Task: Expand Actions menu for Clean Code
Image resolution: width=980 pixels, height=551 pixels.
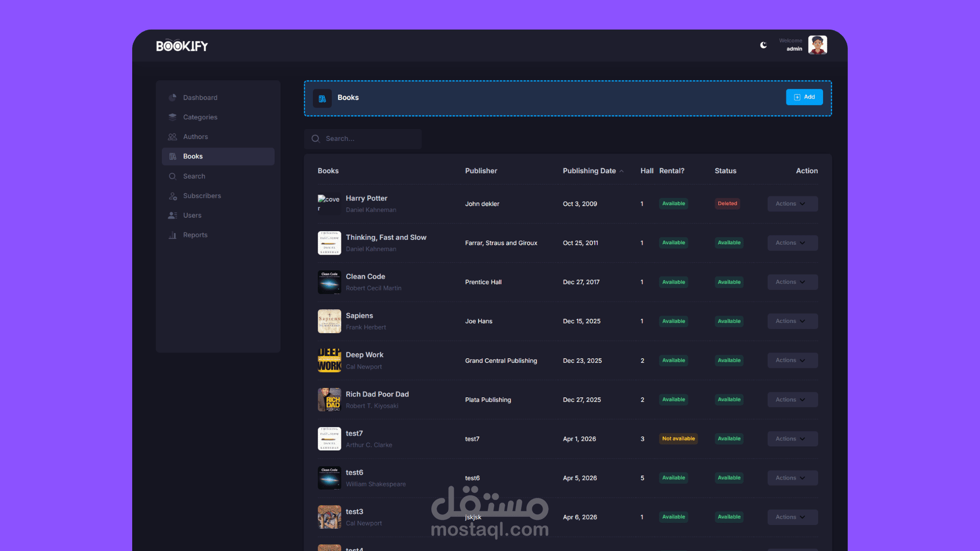Action: coord(792,282)
